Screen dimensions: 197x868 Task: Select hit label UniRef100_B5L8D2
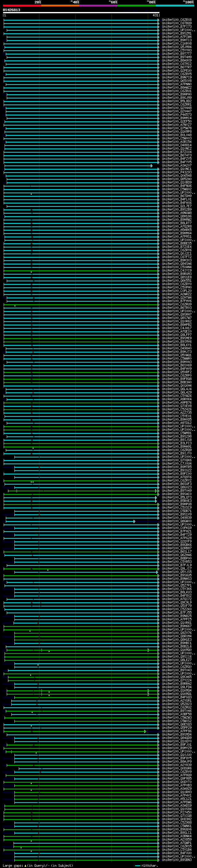pyautogui.click(x=177, y=101)
